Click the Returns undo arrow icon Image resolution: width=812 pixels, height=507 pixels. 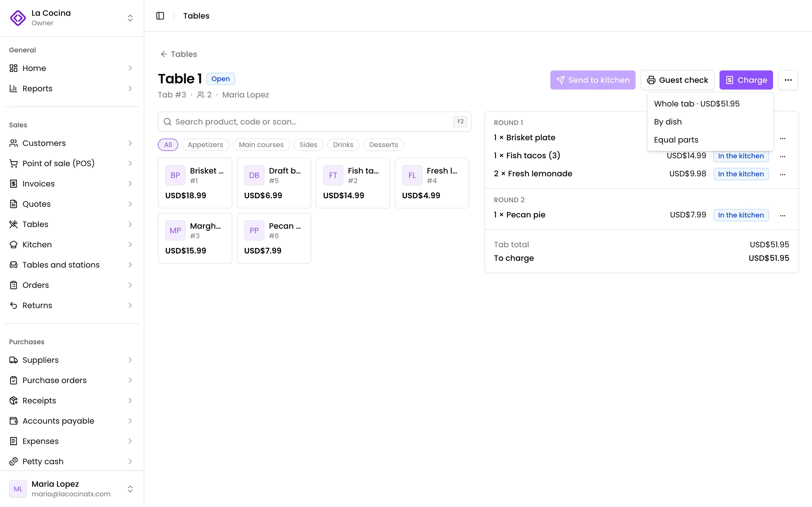tap(14, 306)
